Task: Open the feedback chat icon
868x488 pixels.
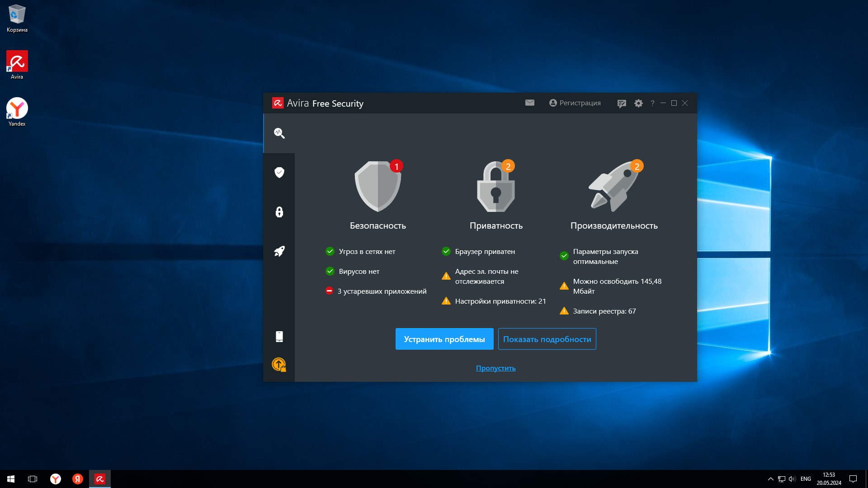Action: pyautogui.click(x=622, y=103)
